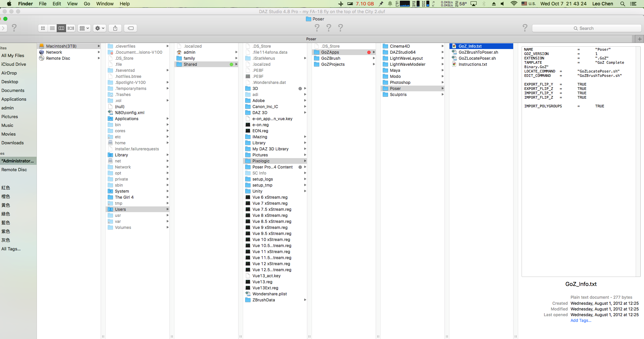This screenshot has width=644, height=339.
Task: Click the AirPlay display icon
Action: pyautogui.click(x=474, y=4)
